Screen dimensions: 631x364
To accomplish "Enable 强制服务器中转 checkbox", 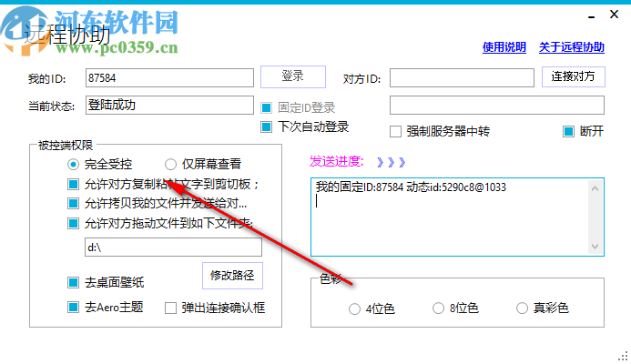I will pos(395,132).
